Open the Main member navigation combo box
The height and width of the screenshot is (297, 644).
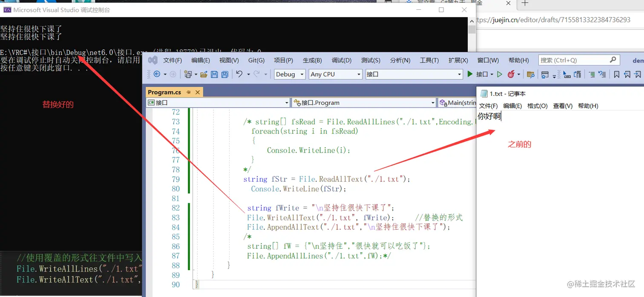[457, 103]
